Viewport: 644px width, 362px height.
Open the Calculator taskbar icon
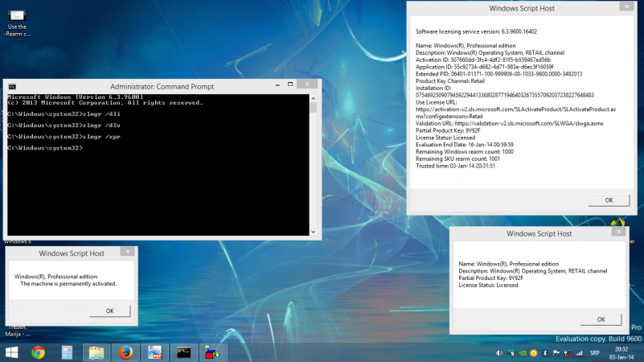(x=67, y=352)
